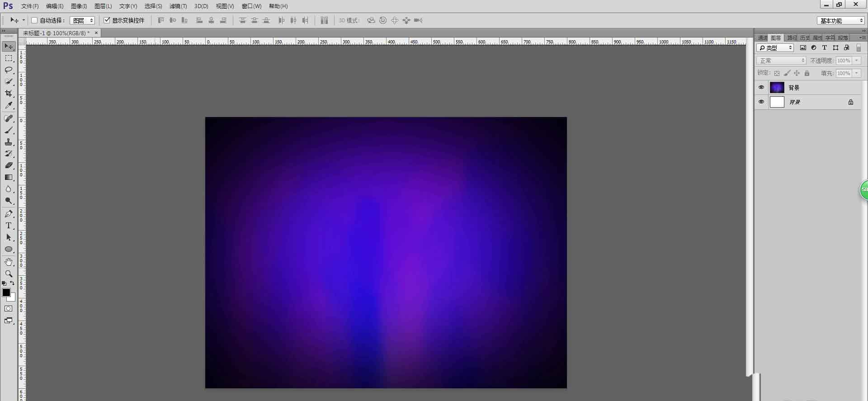Select the Path Selection tool

[x=9, y=237]
